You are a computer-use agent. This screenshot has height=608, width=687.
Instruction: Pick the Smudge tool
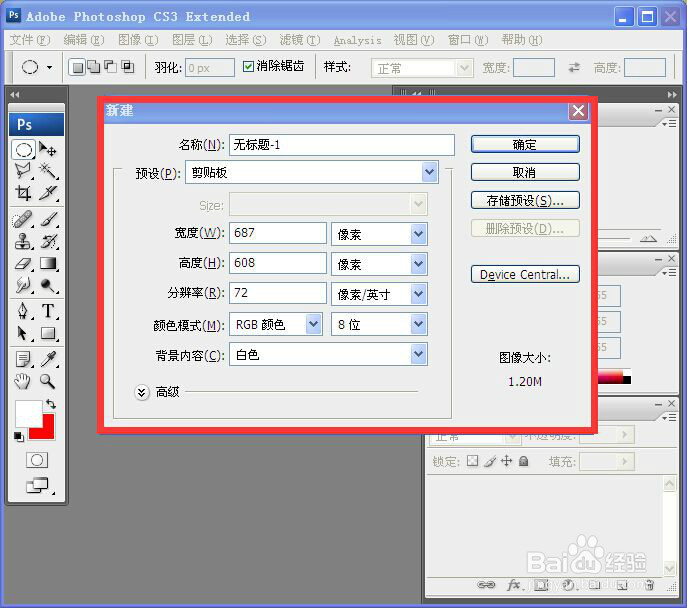point(23,285)
